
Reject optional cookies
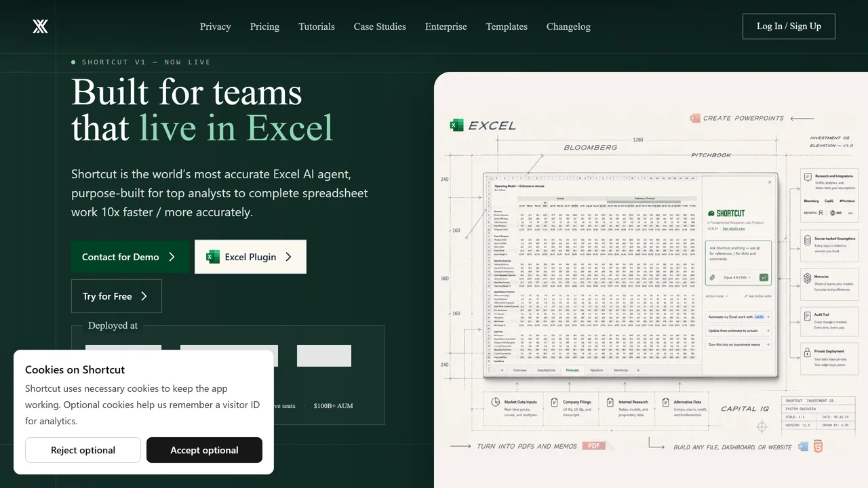pyautogui.click(x=83, y=450)
